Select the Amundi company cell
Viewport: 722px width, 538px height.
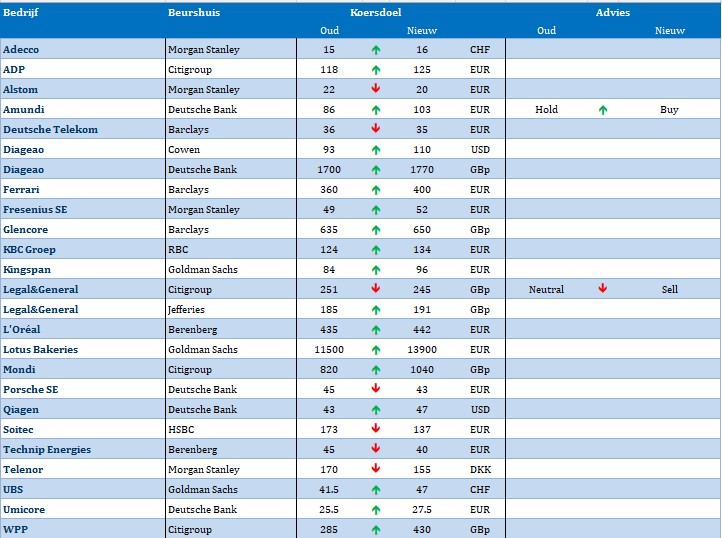(x=83, y=109)
